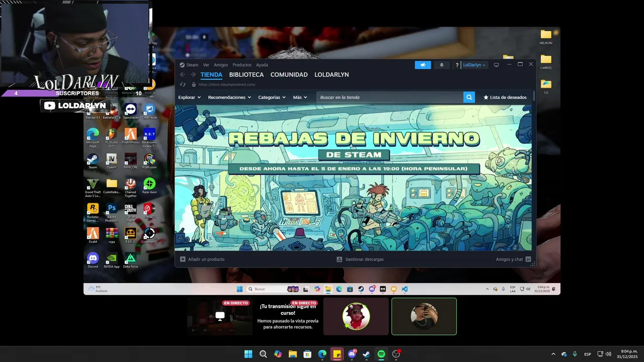Select the green-bordered webcam thumbnail
The image size is (644, 362).
click(424, 316)
